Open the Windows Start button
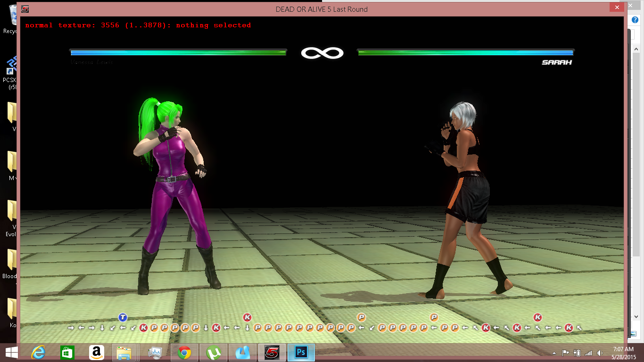The width and height of the screenshot is (644, 362). click(x=11, y=353)
